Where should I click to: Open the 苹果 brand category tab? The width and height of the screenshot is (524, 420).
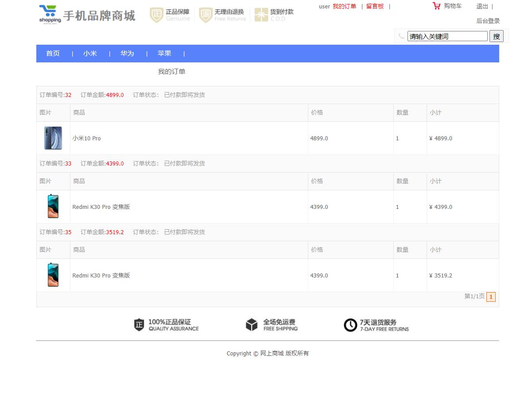point(164,53)
